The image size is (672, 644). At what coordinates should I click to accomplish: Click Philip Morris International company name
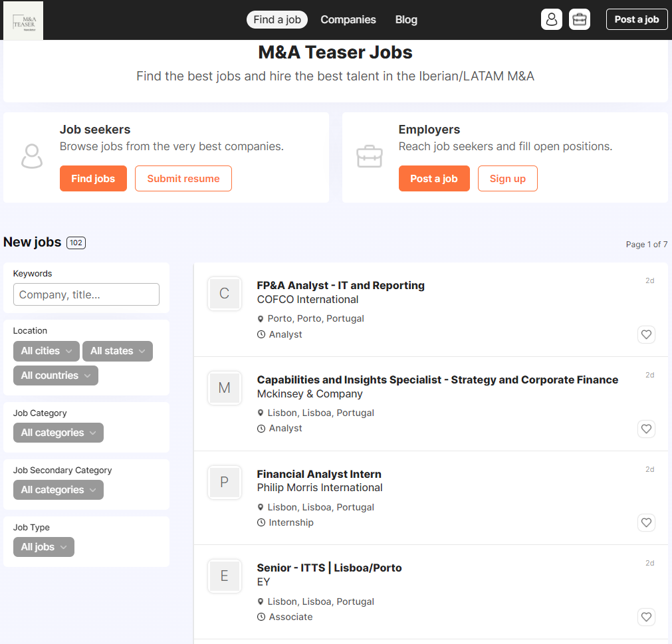click(x=320, y=488)
